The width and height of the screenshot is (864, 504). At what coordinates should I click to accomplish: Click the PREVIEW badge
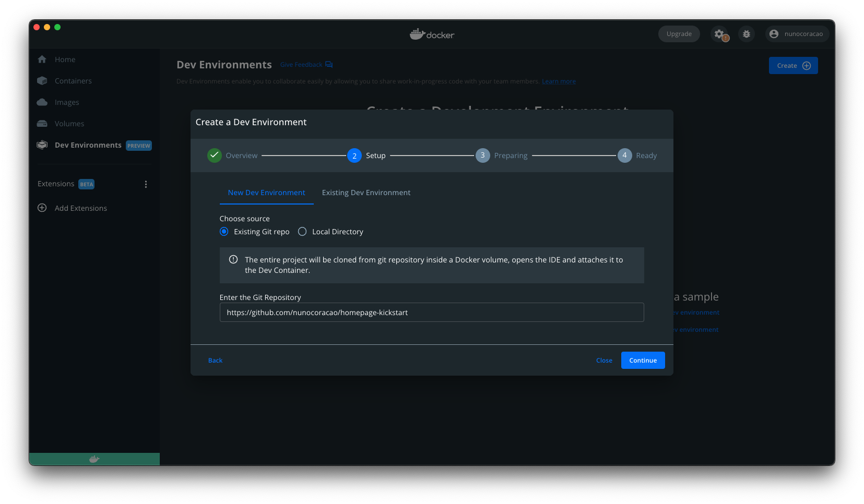pos(139,146)
